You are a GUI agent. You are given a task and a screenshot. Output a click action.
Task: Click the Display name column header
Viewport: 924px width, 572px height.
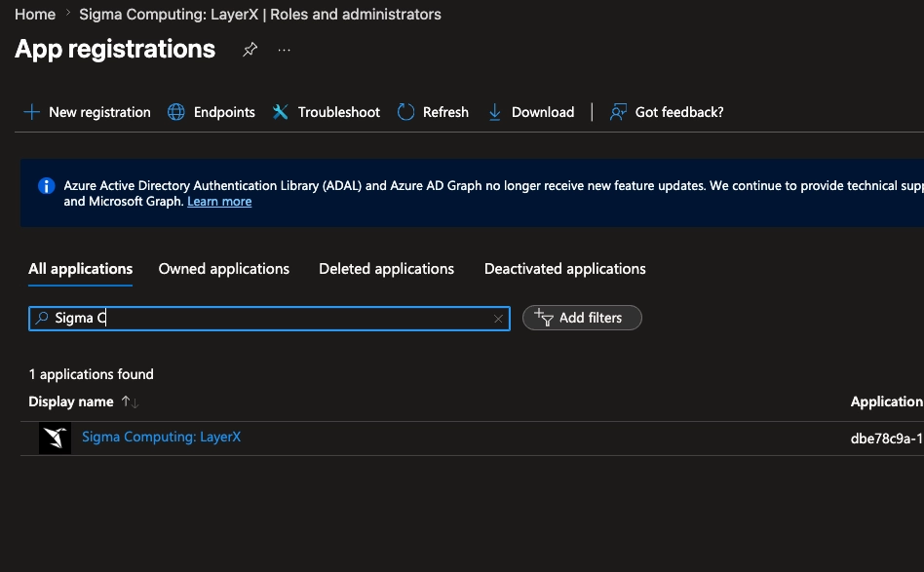pos(71,401)
